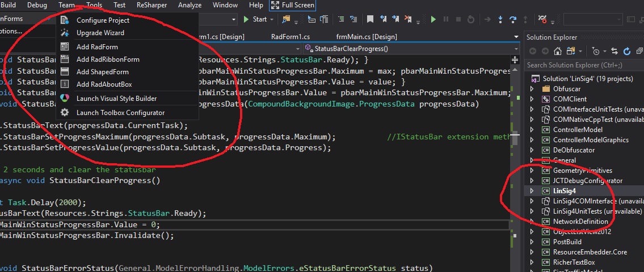Click Solution Explorer Back arrow
Viewport: 644px width, 272px height.
pos(533,51)
